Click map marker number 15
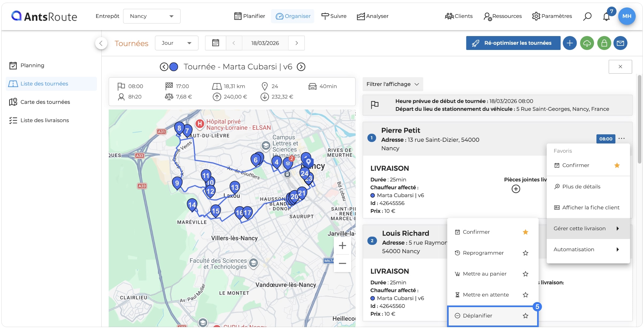The image size is (644, 329). click(215, 211)
